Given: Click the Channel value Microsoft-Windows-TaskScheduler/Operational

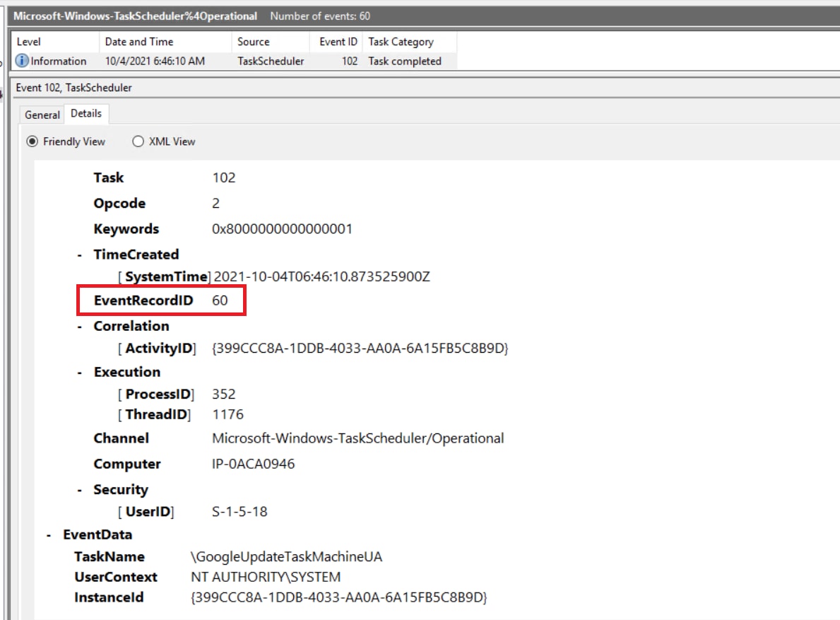Looking at the screenshot, I should (x=358, y=439).
